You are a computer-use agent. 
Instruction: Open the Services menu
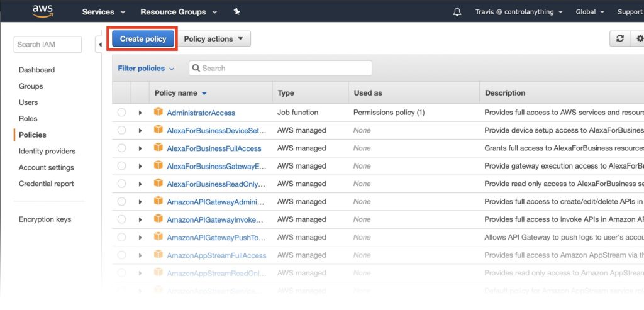[104, 12]
